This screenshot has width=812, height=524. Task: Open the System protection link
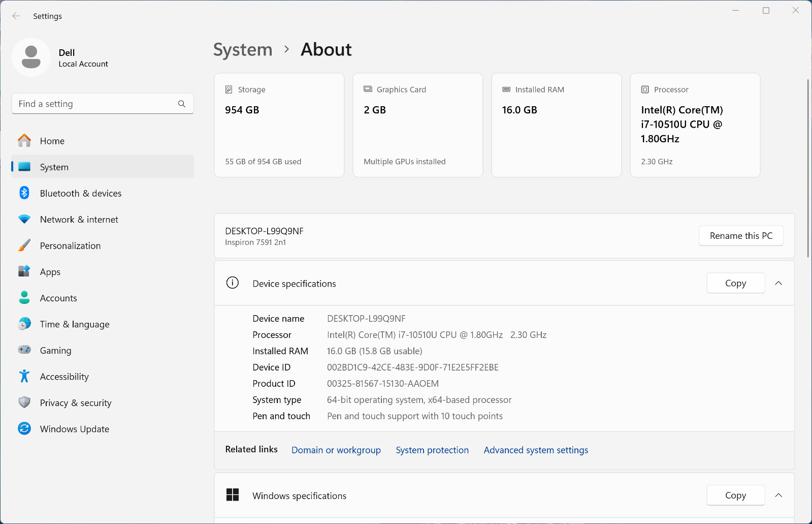tap(432, 450)
